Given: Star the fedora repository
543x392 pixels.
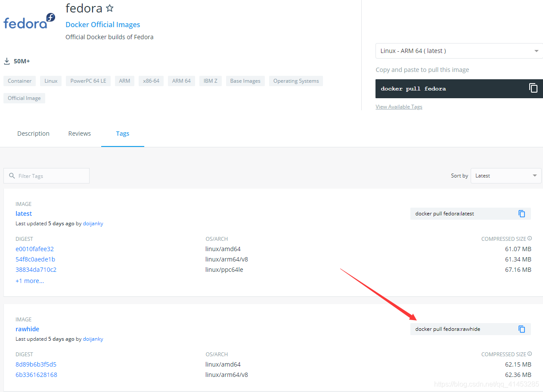Looking at the screenshot, I should click(110, 8).
